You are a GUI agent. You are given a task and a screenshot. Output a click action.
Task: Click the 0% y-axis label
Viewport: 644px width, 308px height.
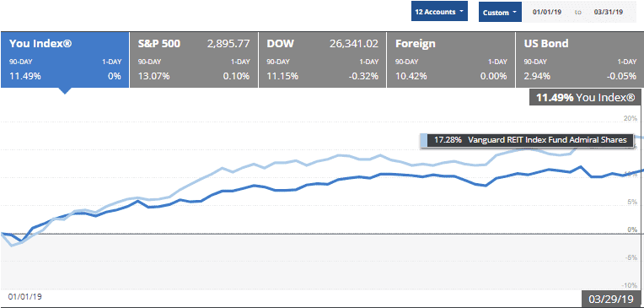(632, 230)
